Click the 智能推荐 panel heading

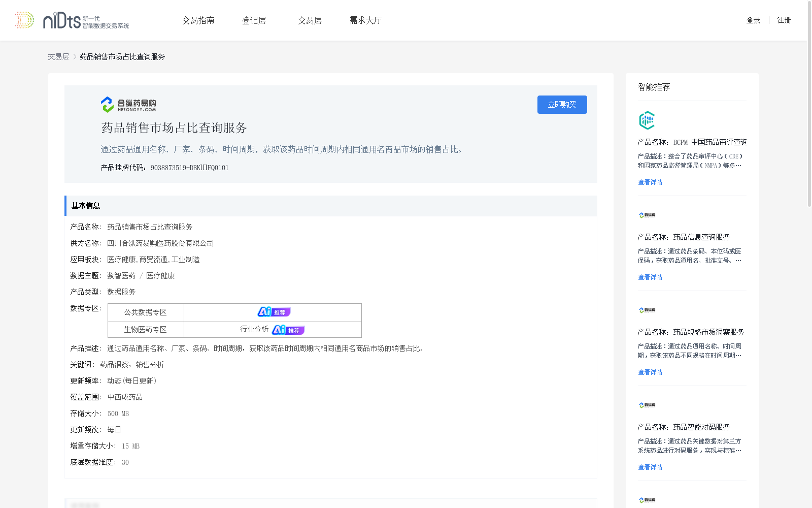pyautogui.click(x=654, y=87)
